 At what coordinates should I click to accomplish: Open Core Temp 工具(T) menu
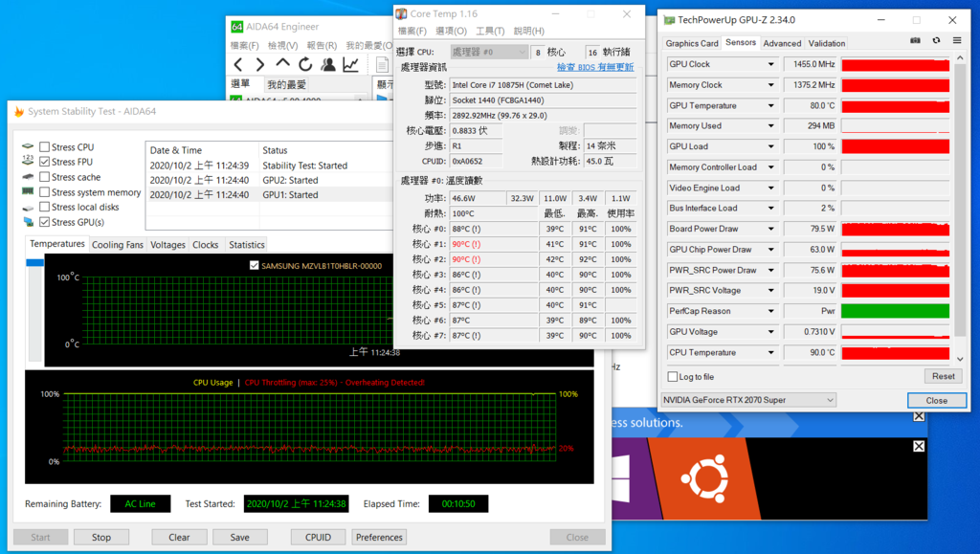click(491, 31)
